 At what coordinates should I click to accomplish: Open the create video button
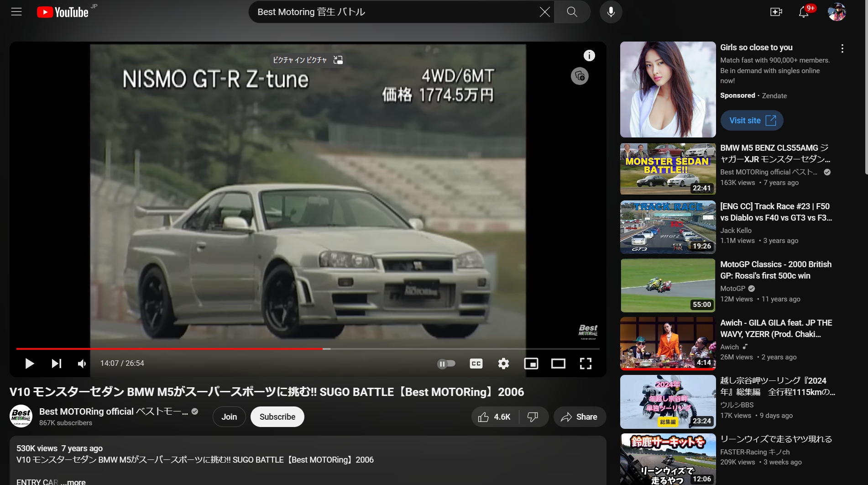pyautogui.click(x=776, y=12)
